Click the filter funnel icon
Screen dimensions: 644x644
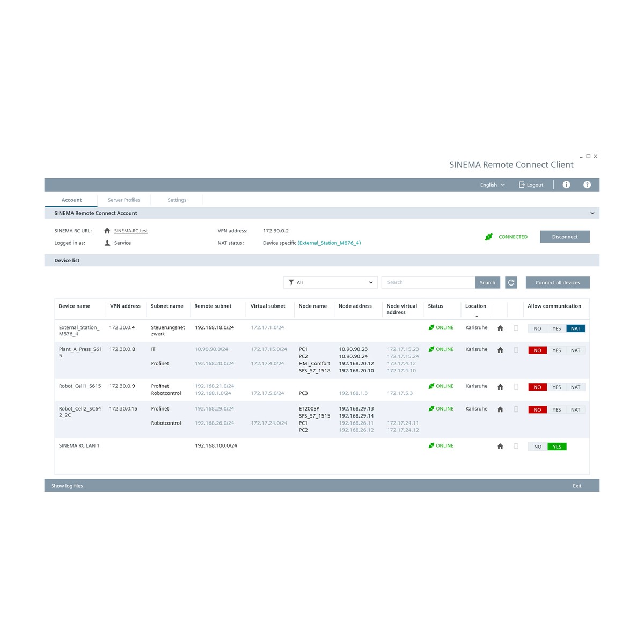[x=291, y=282]
